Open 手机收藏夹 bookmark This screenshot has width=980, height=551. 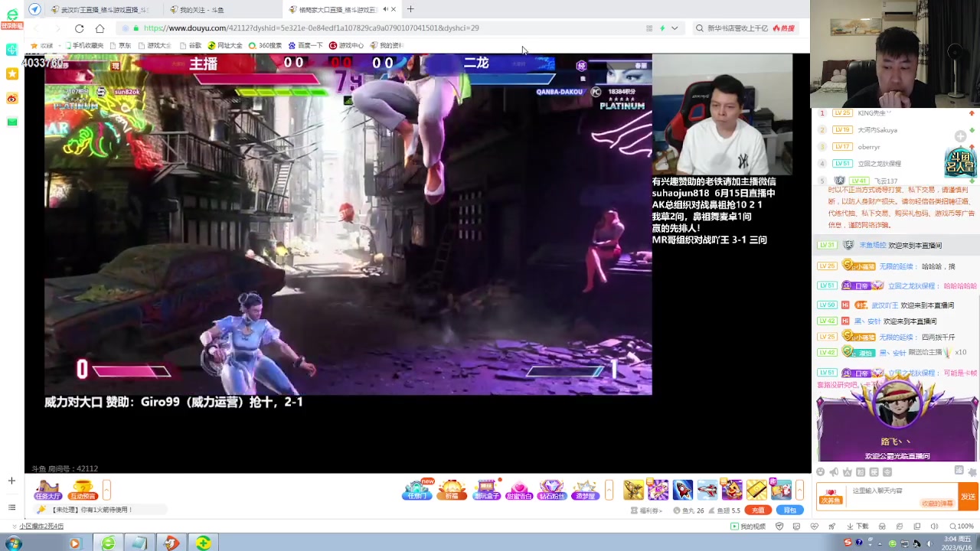(x=83, y=46)
